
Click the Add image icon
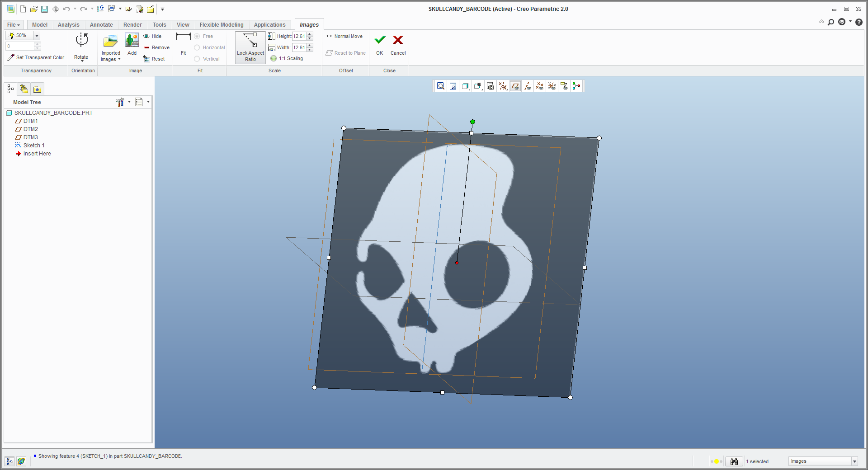point(132,41)
